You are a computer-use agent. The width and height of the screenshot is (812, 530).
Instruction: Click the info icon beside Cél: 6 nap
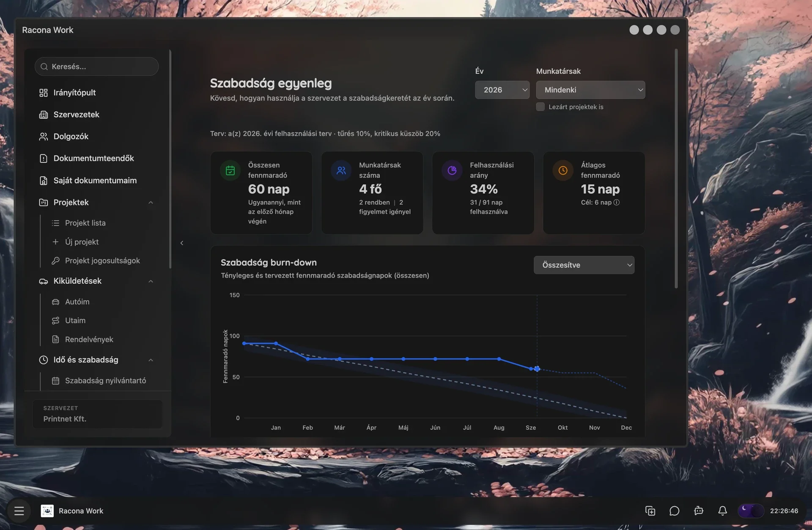(x=617, y=202)
